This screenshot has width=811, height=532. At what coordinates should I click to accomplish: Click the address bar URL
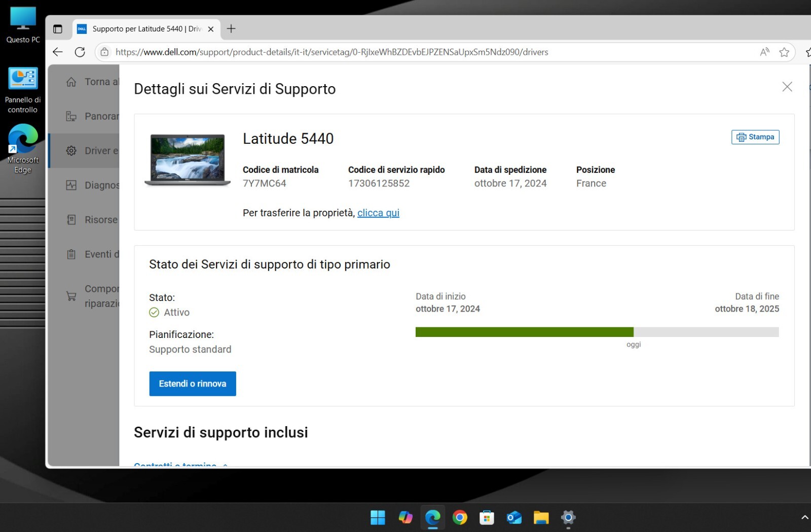331,52
